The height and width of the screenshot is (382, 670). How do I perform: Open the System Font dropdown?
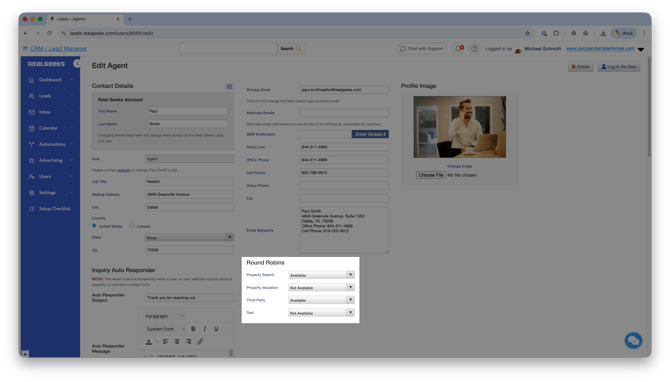click(x=165, y=329)
